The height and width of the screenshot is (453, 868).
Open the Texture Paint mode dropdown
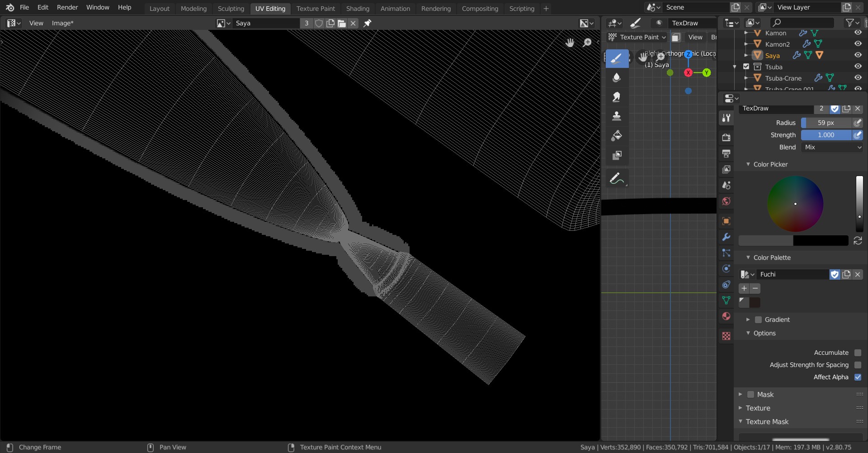(637, 37)
